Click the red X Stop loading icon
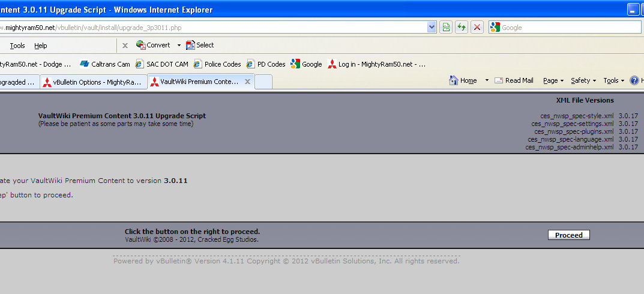Image resolution: width=644 pixels, height=294 pixels. coord(477,28)
